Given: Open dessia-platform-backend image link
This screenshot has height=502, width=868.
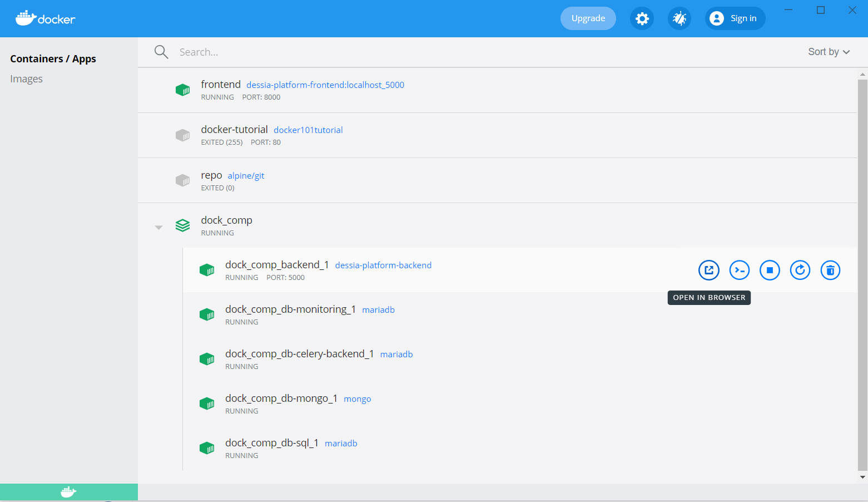Looking at the screenshot, I should (383, 265).
